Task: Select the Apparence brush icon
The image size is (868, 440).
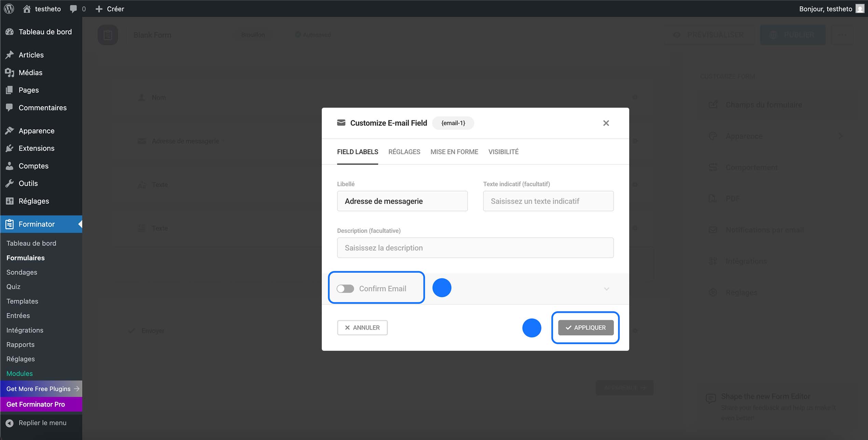Action: coord(10,130)
